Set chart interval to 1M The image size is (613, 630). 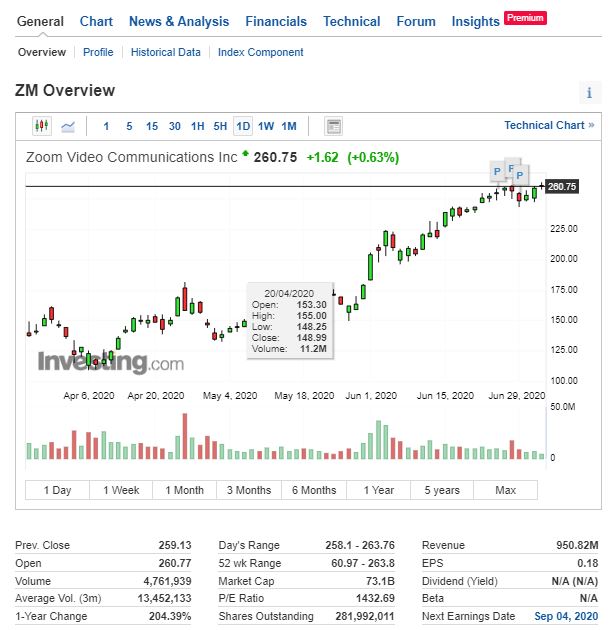289,127
